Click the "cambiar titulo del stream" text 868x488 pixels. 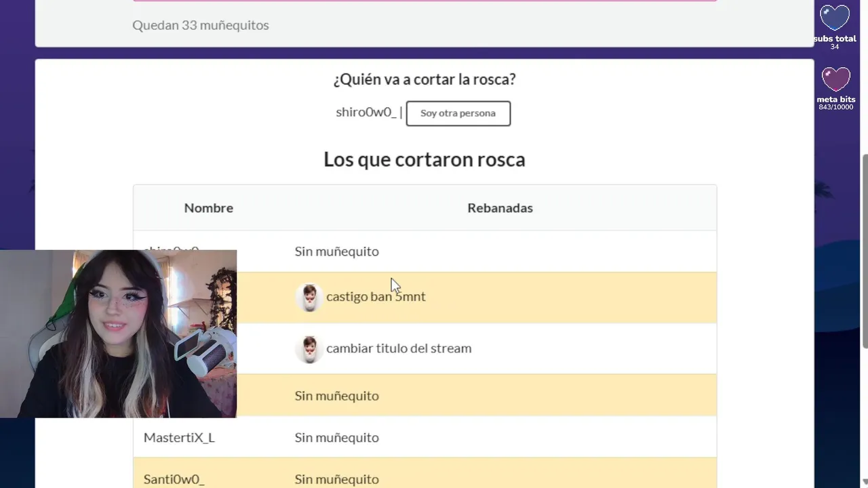tap(399, 348)
